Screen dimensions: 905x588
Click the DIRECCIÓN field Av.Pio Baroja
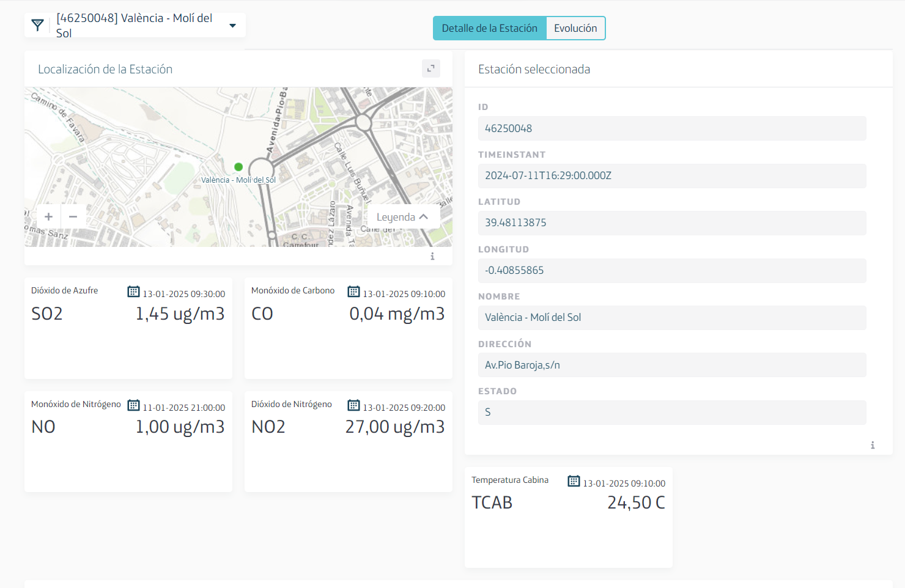coord(671,365)
